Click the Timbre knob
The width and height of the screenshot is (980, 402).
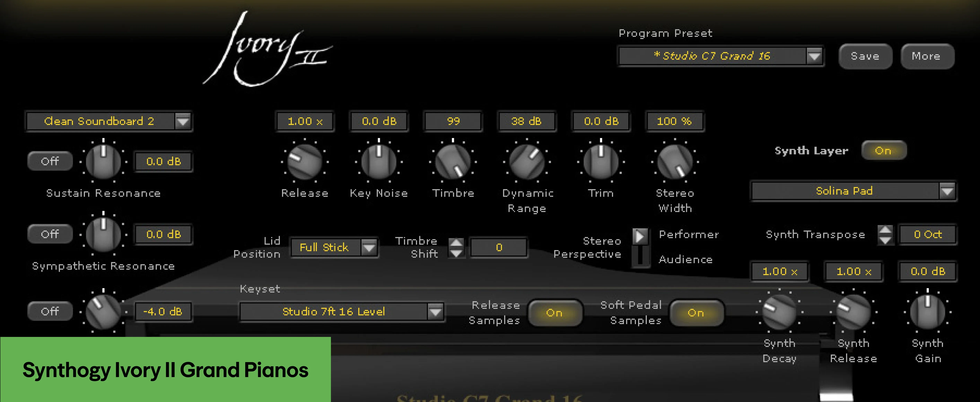(x=453, y=162)
